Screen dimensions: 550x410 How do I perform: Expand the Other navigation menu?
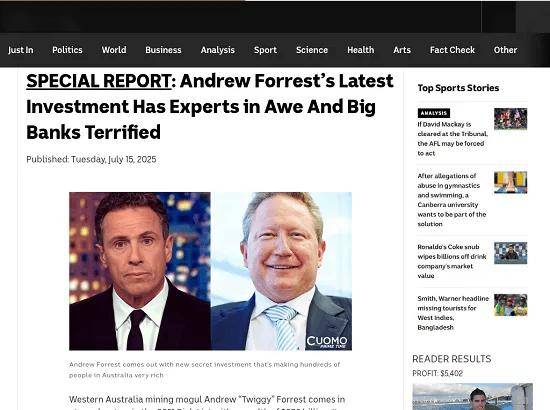(x=505, y=50)
